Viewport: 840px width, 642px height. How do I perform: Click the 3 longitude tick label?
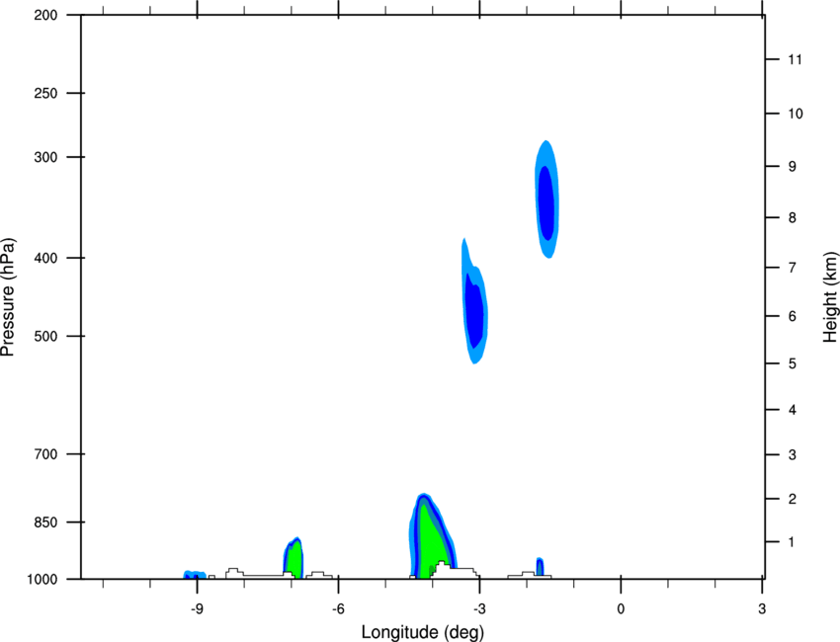[762, 608]
